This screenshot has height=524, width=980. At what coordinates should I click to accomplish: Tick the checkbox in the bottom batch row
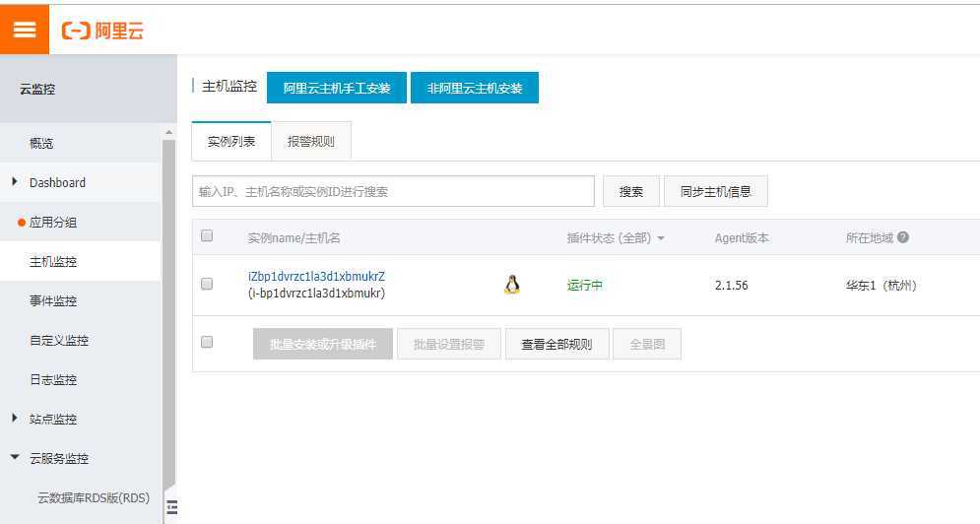(207, 342)
